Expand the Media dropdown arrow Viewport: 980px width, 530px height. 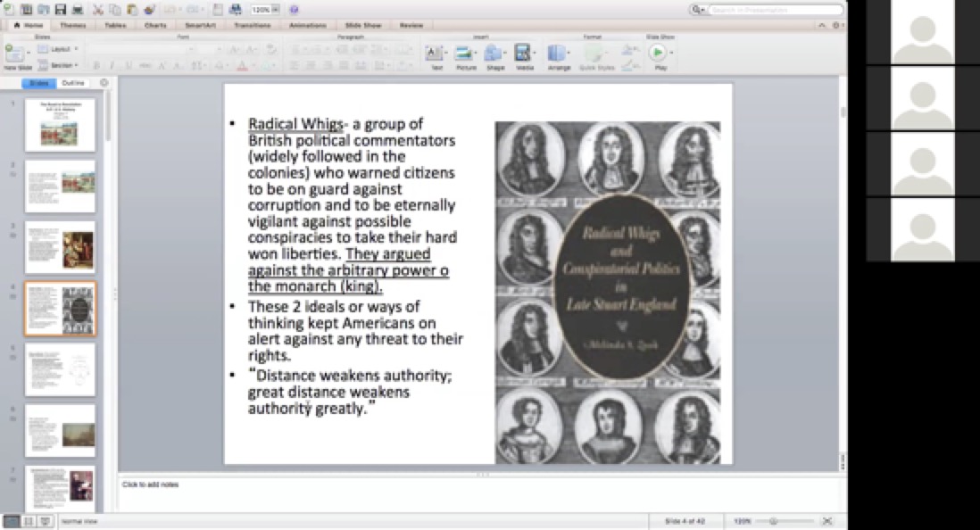(x=535, y=53)
